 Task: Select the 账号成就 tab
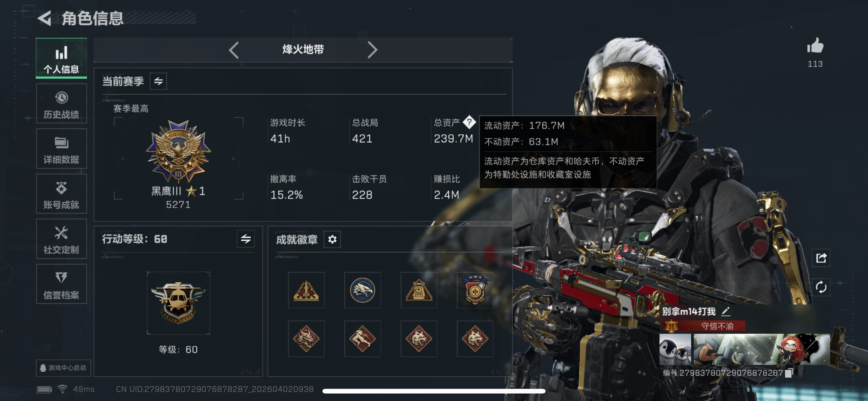tap(61, 194)
